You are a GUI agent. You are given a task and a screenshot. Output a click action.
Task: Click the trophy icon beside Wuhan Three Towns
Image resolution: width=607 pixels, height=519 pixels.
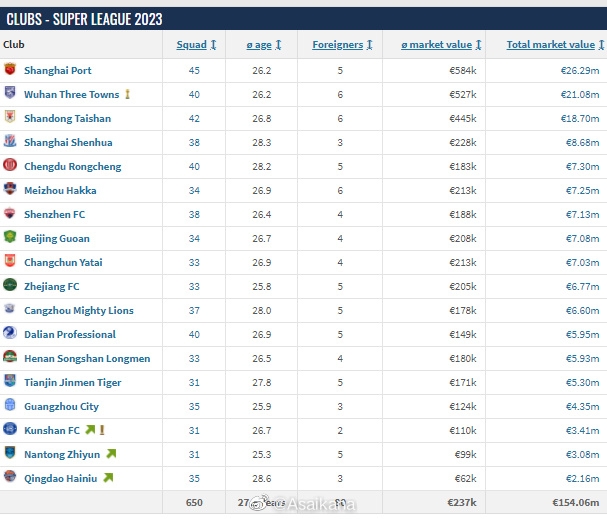(127, 94)
